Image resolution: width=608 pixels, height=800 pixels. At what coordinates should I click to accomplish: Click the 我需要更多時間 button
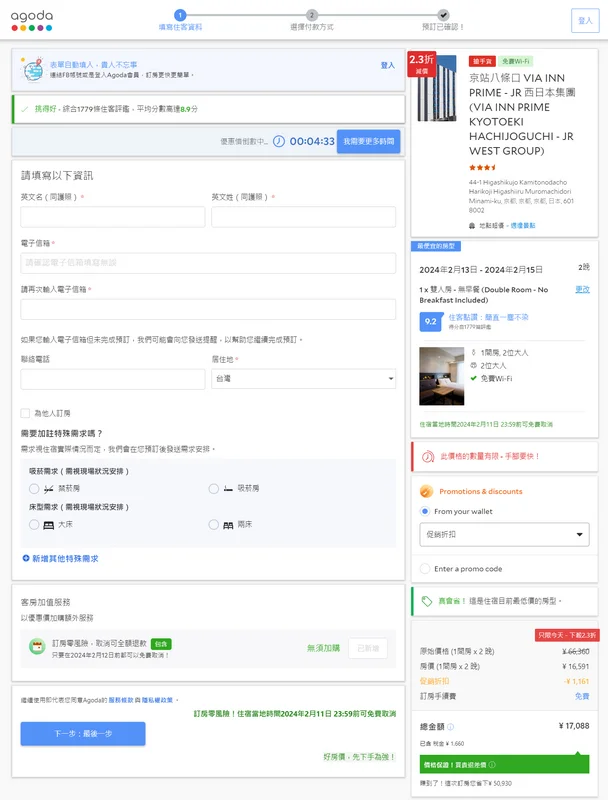[368, 141]
